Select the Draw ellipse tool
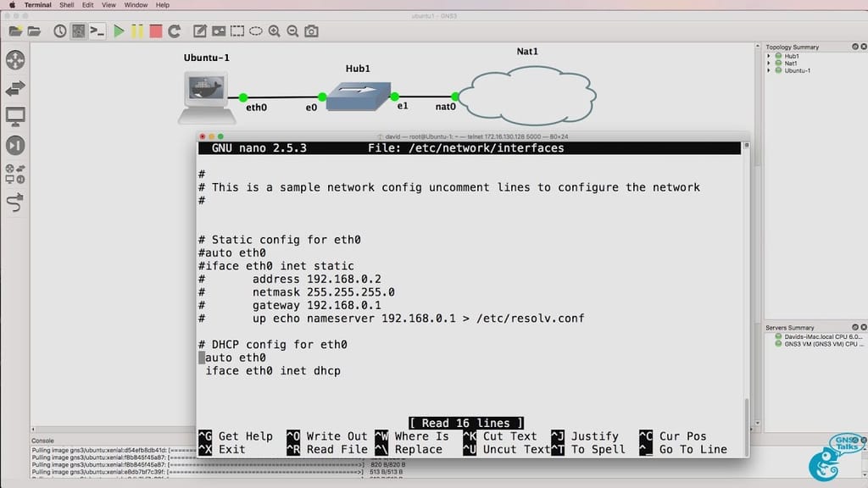The image size is (868, 488). 257,31
